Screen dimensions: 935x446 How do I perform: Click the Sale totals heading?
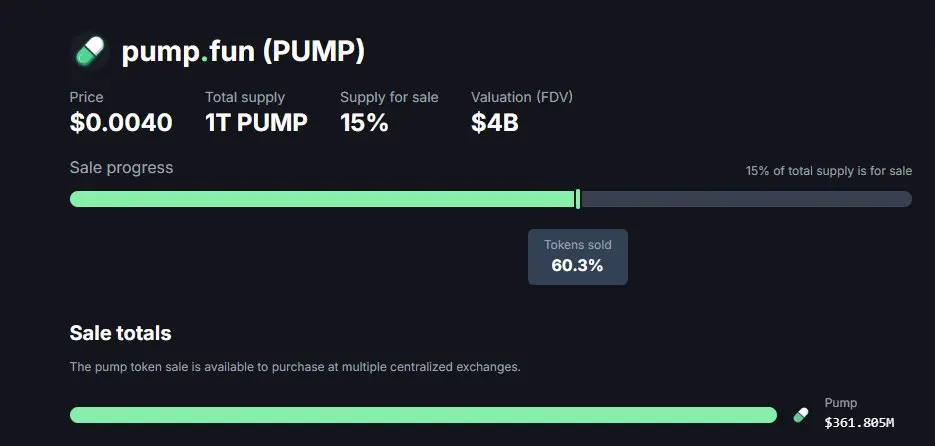[120, 333]
